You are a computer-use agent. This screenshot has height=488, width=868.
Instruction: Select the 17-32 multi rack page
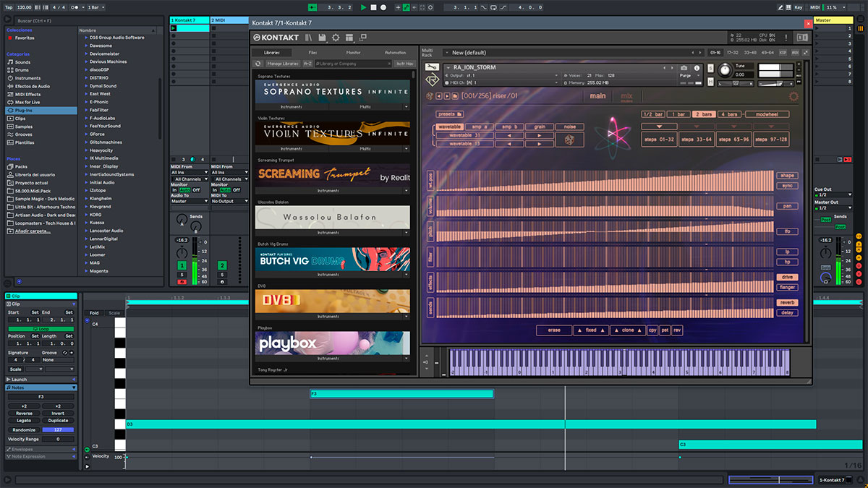pos(733,53)
